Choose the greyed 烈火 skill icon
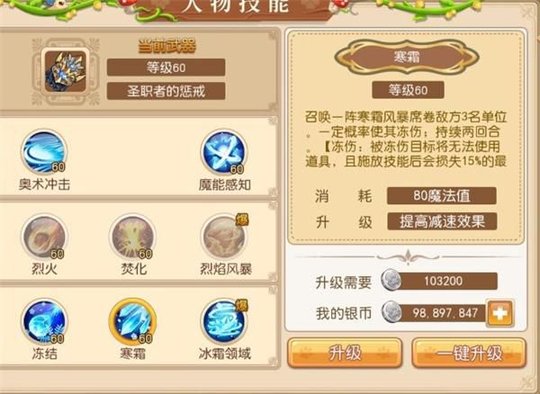 pos(44,237)
